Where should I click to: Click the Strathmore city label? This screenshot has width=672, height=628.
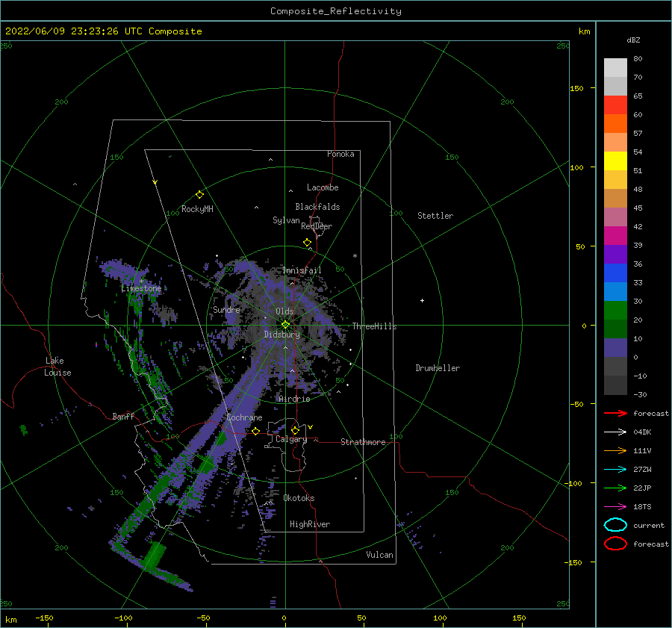(x=363, y=442)
